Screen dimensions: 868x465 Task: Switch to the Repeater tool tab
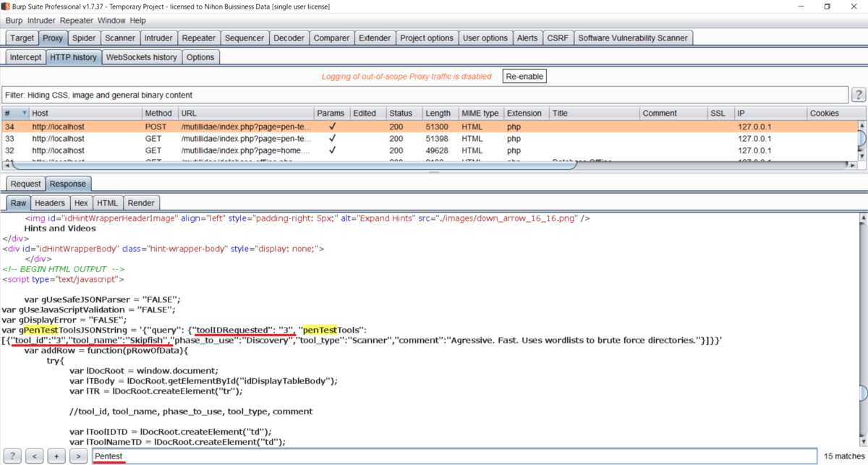199,38
